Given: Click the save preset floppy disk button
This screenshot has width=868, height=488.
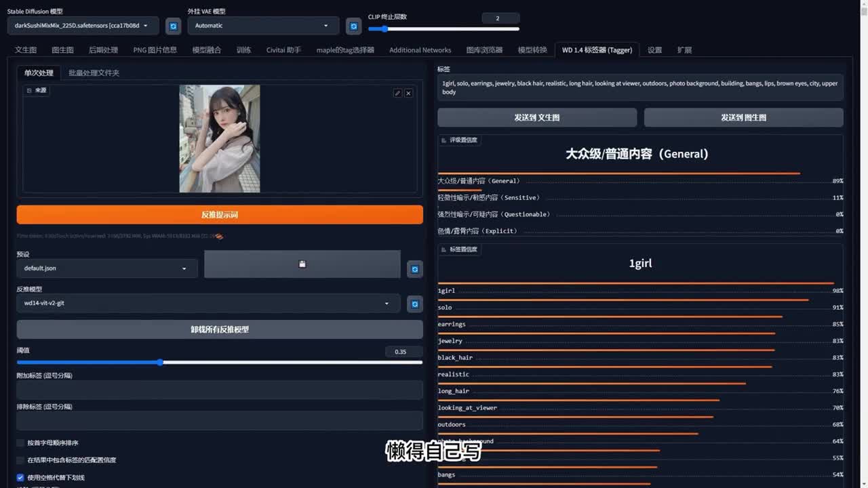Looking at the screenshot, I should coord(302,264).
